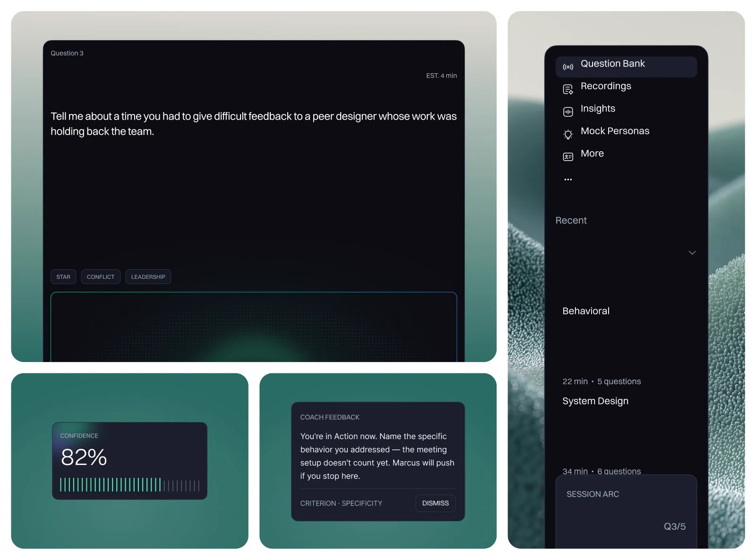Click the 'EST. 4 min' estimate

click(x=441, y=76)
